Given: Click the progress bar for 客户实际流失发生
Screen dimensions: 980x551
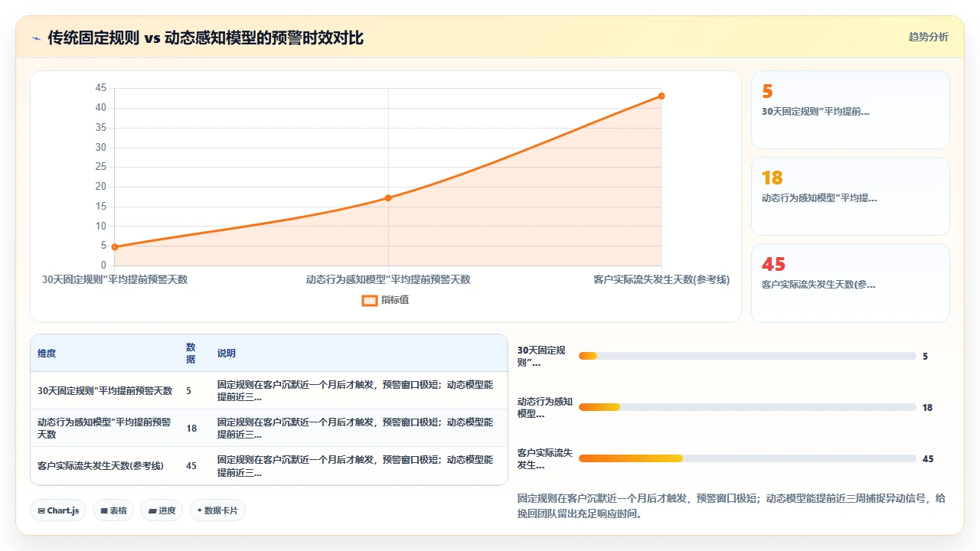Looking at the screenshot, I should (747, 458).
